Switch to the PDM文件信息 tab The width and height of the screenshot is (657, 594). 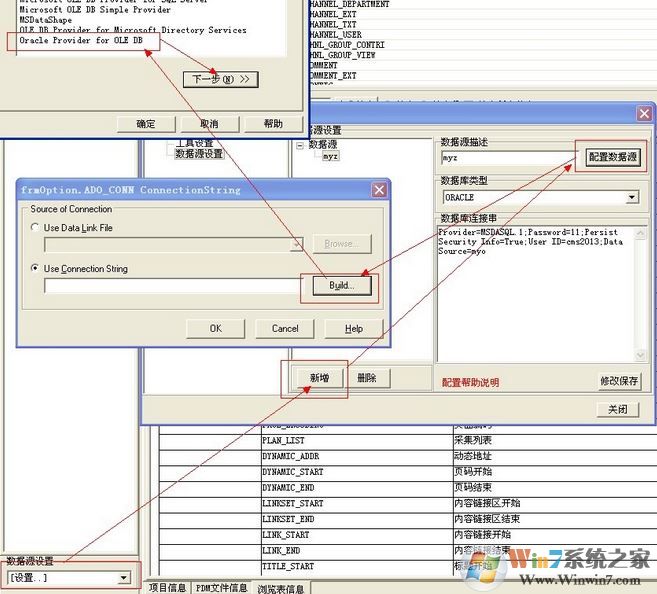pos(221,587)
